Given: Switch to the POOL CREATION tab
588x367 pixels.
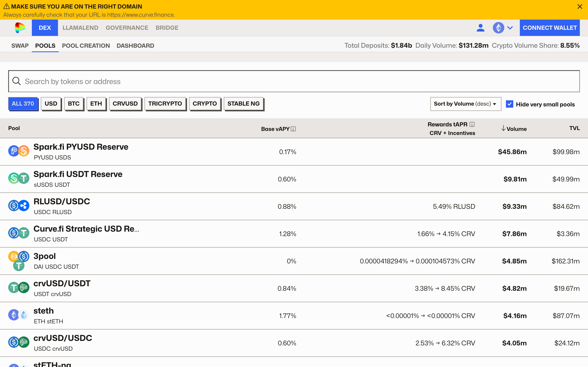Looking at the screenshot, I should click(x=86, y=46).
